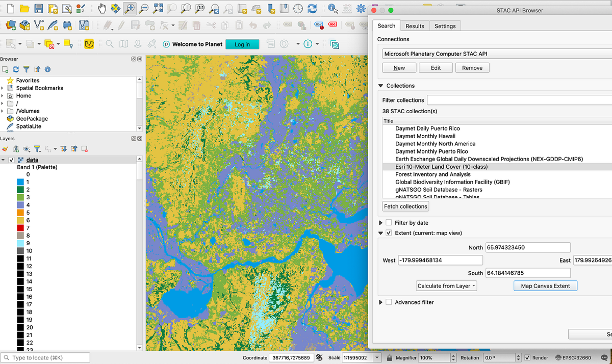This screenshot has height=364, width=612.
Task: Expand the Advanced filter section
Action: coord(381,302)
